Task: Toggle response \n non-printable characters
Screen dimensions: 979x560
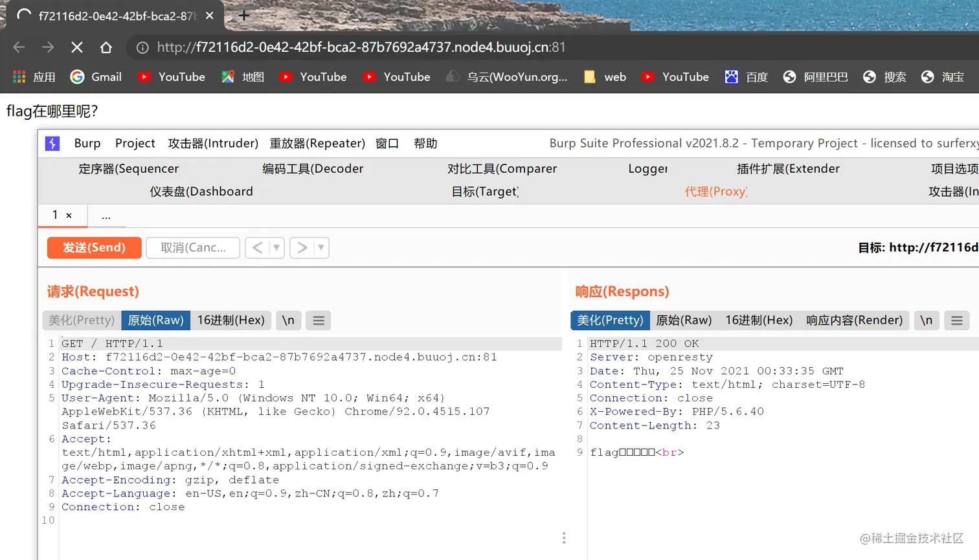Action: coord(927,320)
